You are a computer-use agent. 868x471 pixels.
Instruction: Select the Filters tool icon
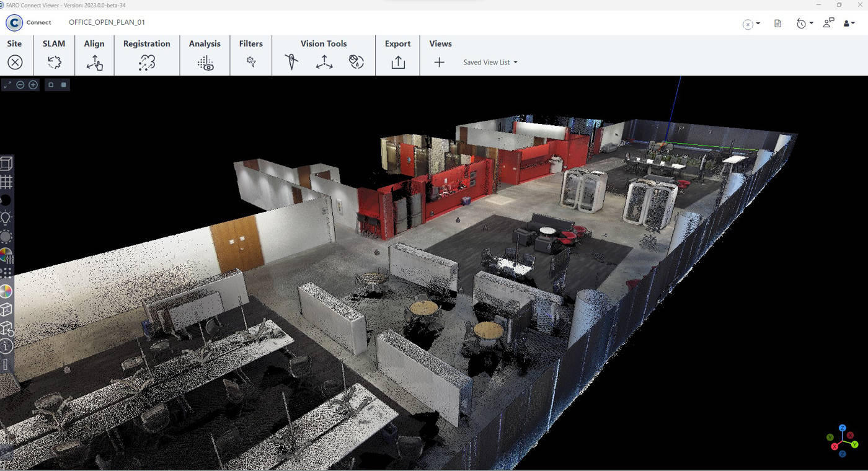pos(251,62)
